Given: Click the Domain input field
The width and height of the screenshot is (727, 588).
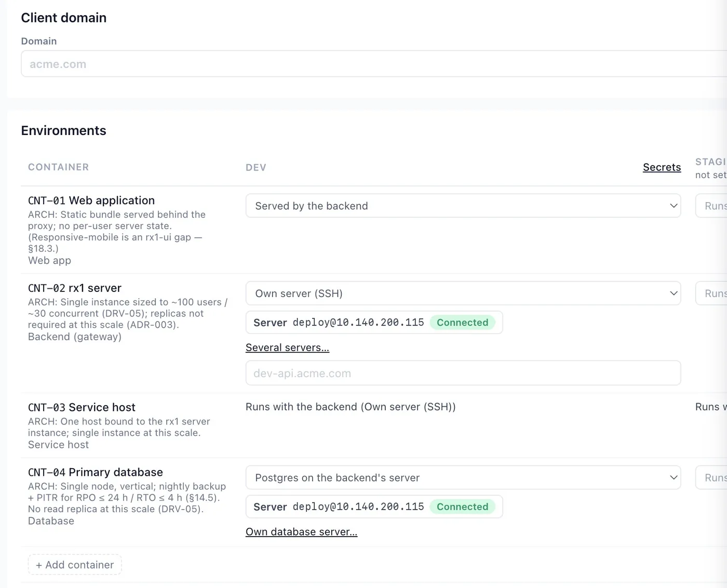Looking at the screenshot, I should pyautogui.click(x=374, y=64).
